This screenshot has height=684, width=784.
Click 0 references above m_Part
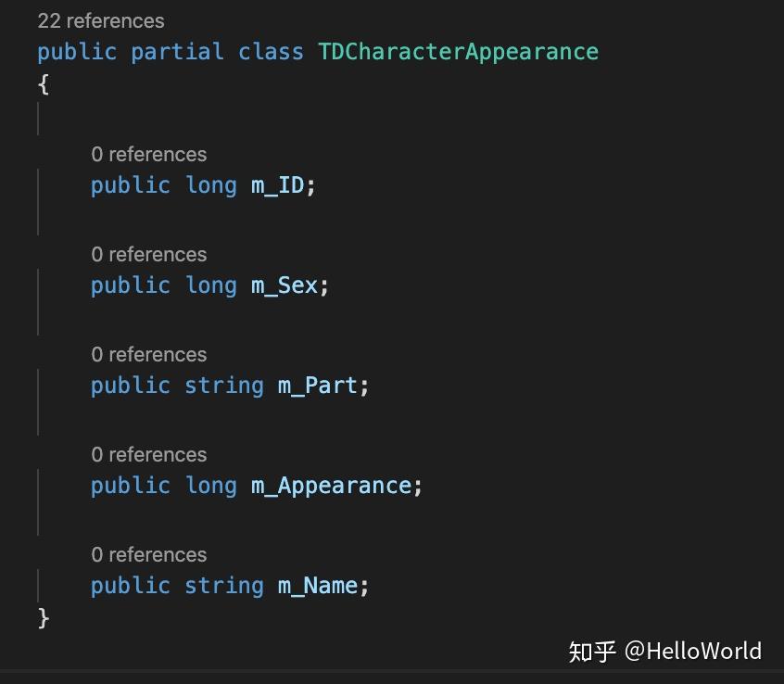pyautogui.click(x=149, y=354)
